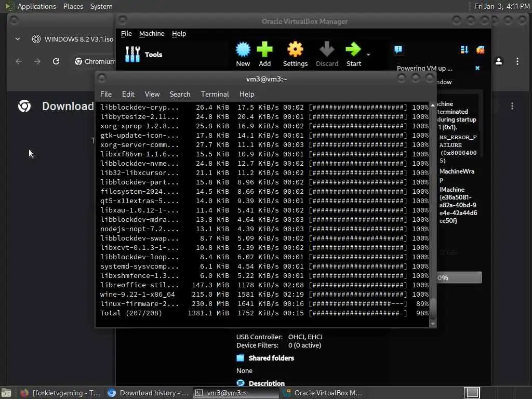The width and height of the screenshot is (532, 399).
Task: Click Chromium logo on Downloads page
Action: pos(24,106)
